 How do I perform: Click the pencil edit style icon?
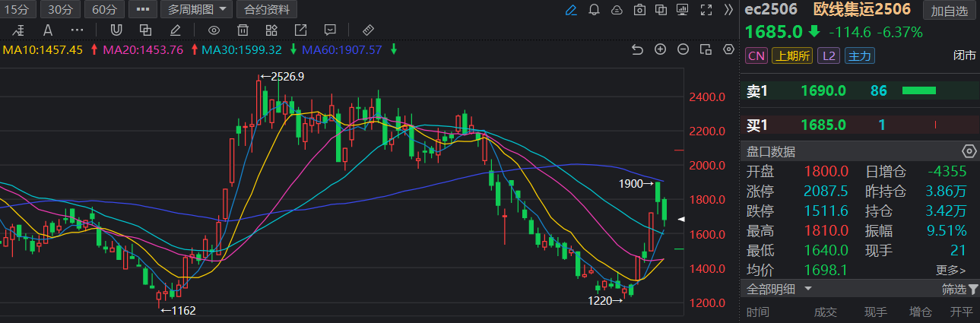(176, 30)
